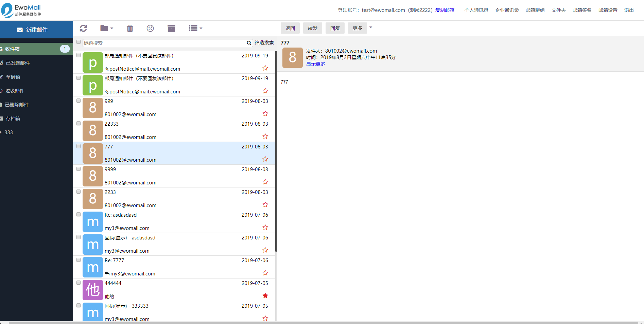
Task: Open the 已发送邮件 folder
Action: click(18, 63)
